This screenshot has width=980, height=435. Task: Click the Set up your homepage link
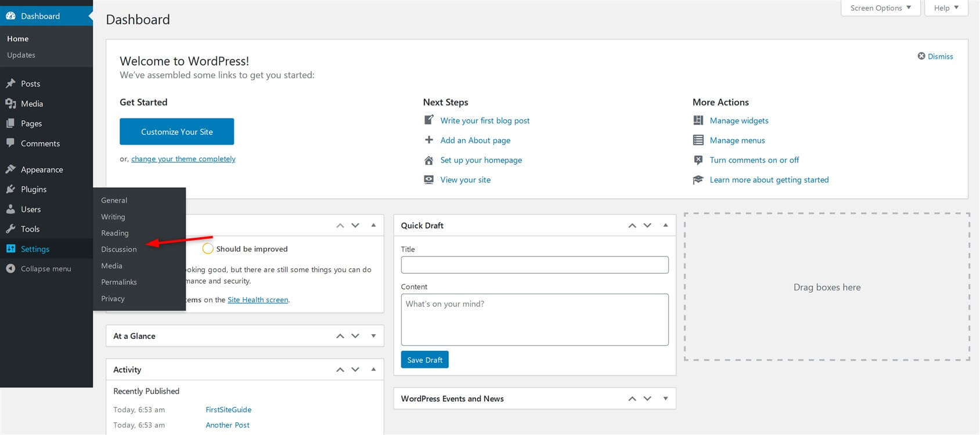(481, 160)
